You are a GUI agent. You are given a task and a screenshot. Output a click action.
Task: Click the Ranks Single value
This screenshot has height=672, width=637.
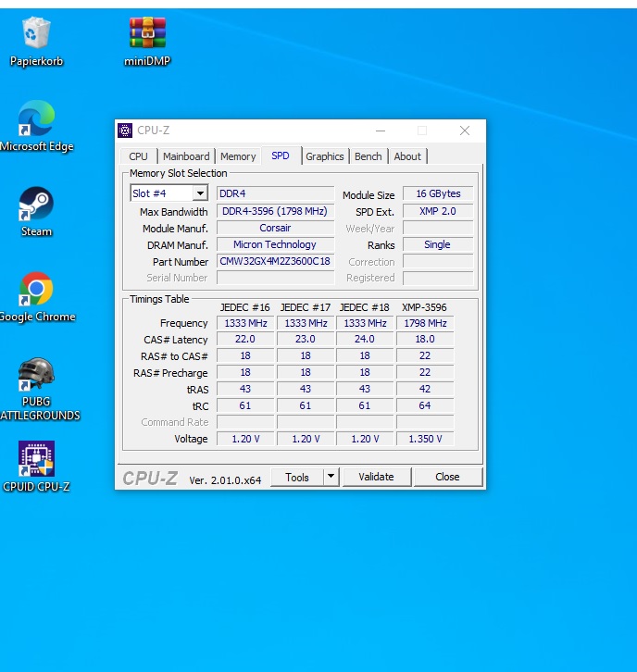pyautogui.click(x=438, y=244)
